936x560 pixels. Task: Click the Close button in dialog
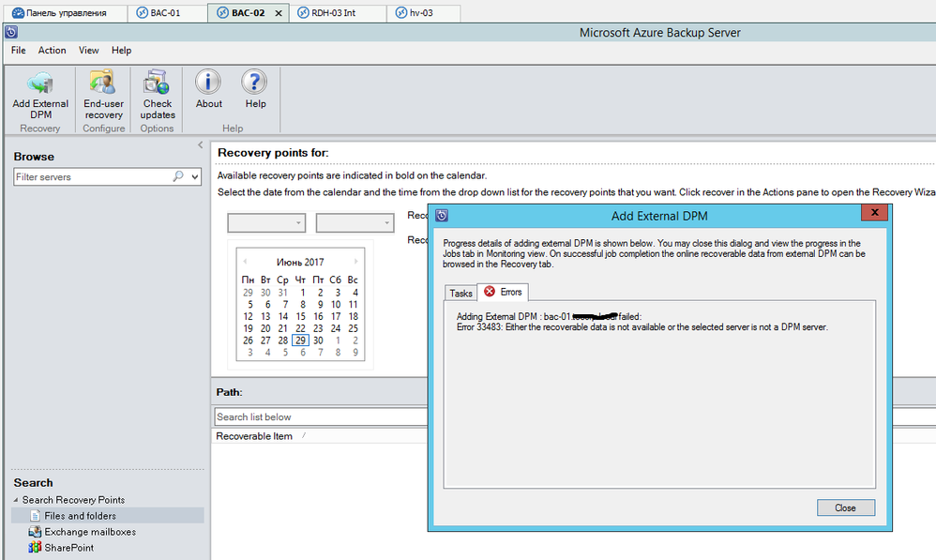pyautogui.click(x=845, y=507)
